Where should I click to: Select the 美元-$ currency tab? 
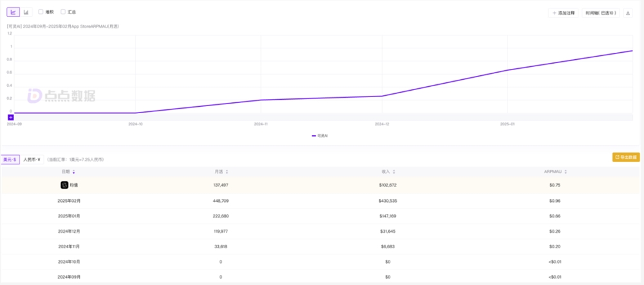coord(10,160)
